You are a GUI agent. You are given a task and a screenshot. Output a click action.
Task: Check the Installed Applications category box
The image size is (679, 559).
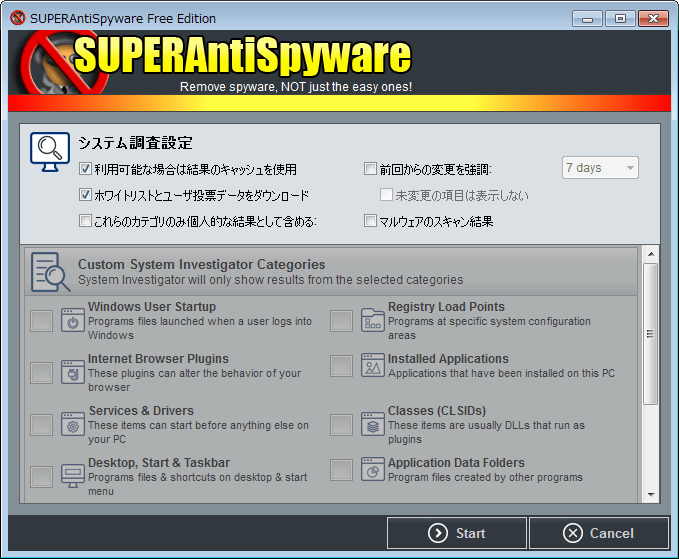click(341, 366)
